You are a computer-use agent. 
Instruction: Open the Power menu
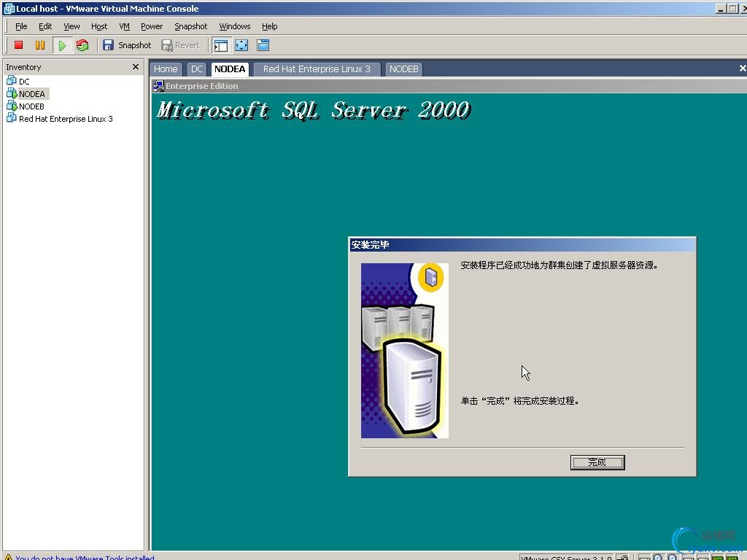[x=152, y=26]
